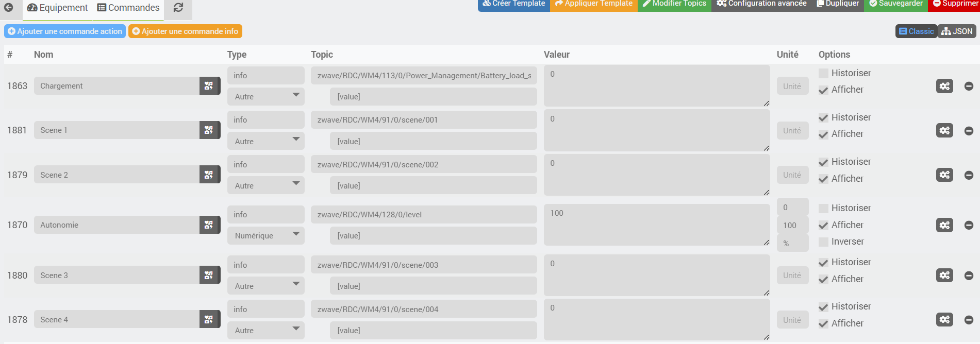Edit the [value] field under scene/004
Image resolution: width=980 pixels, height=344 pixels.
(x=434, y=330)
